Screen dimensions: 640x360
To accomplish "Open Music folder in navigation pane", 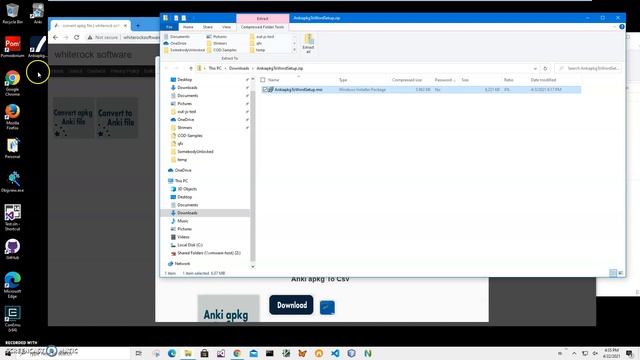I will 182,221.
